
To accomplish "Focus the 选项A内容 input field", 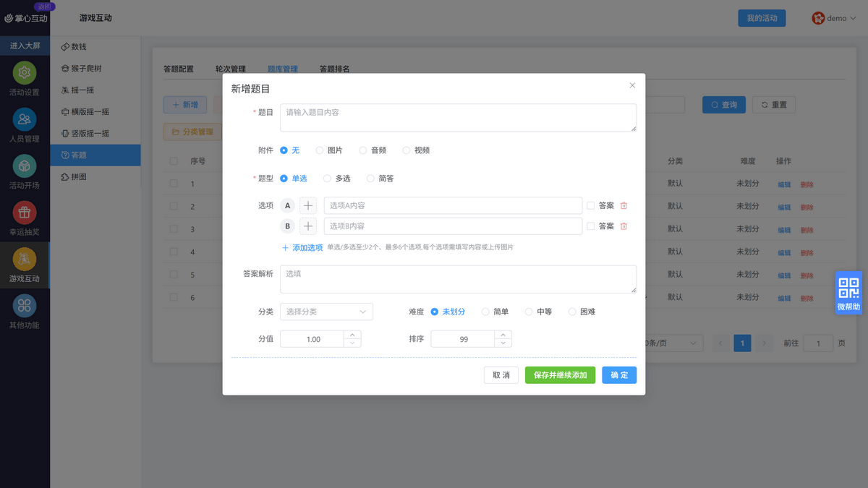I will 453,206.
